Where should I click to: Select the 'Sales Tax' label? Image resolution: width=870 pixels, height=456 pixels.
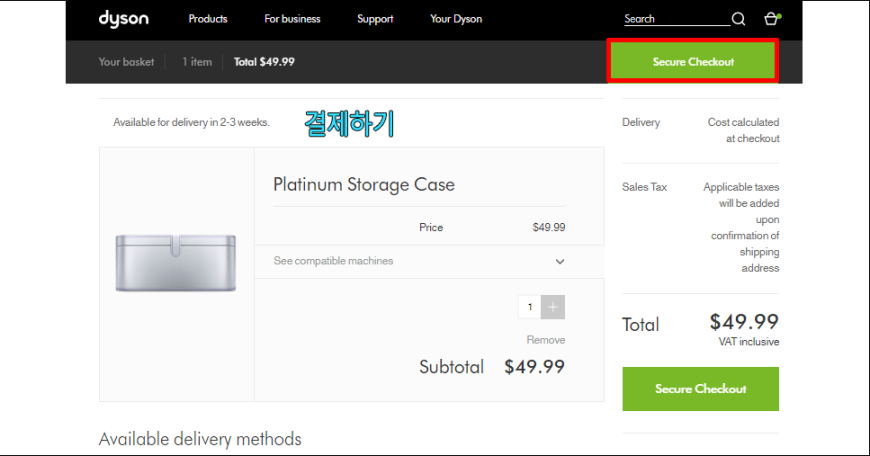644,187
